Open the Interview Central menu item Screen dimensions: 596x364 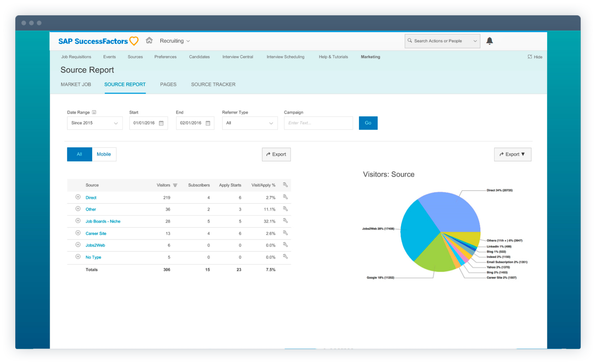pos(237,57)
